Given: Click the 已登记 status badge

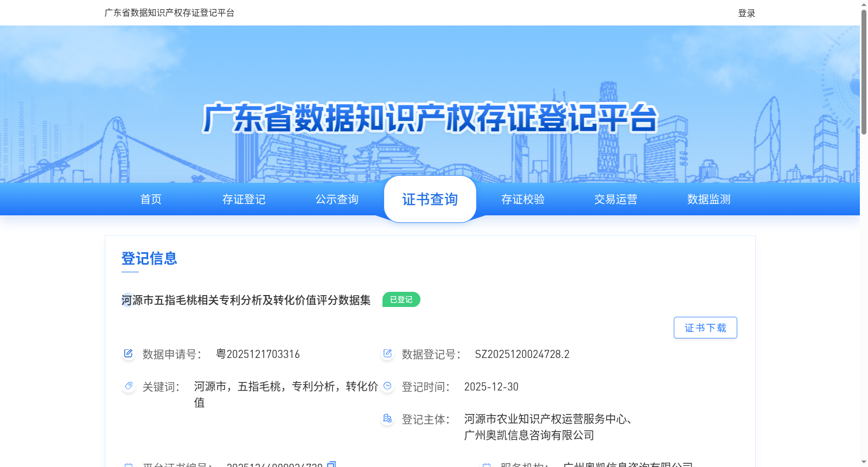Looking at the screenshot, I should 401,299.
